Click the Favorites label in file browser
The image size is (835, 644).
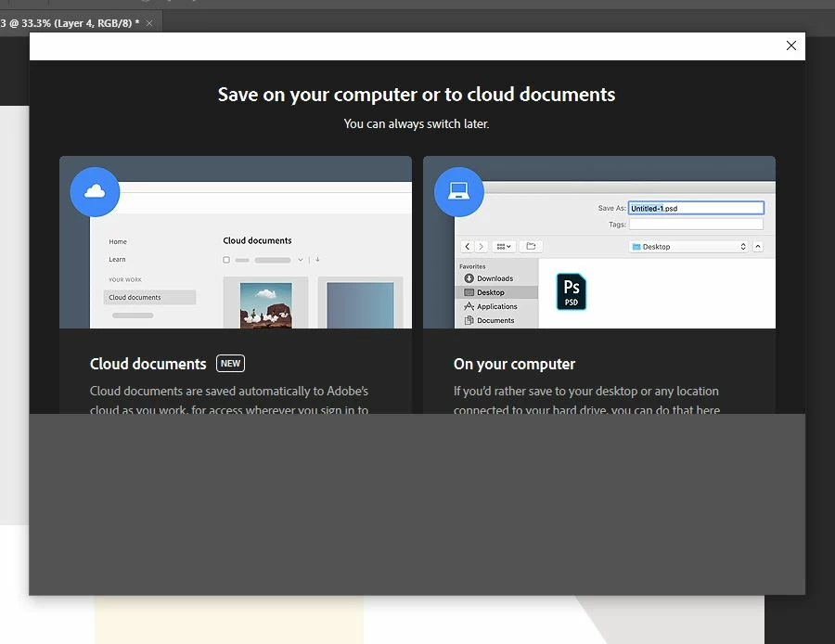coord(472,266)
